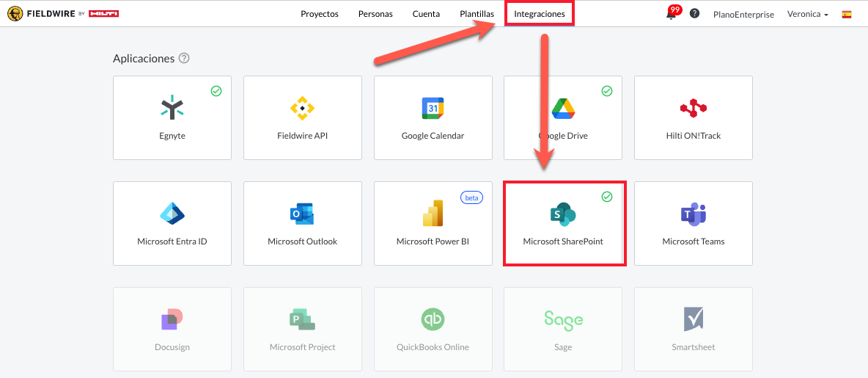
Task: Open the Personas tab
Action: pos(375,15)
